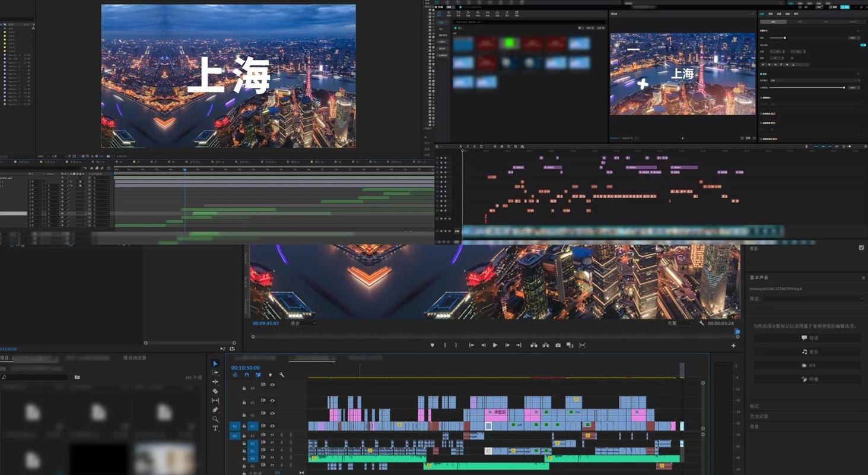
Task: Open the 完整 playback resolution dropdown
Action: tap(680, 323)
